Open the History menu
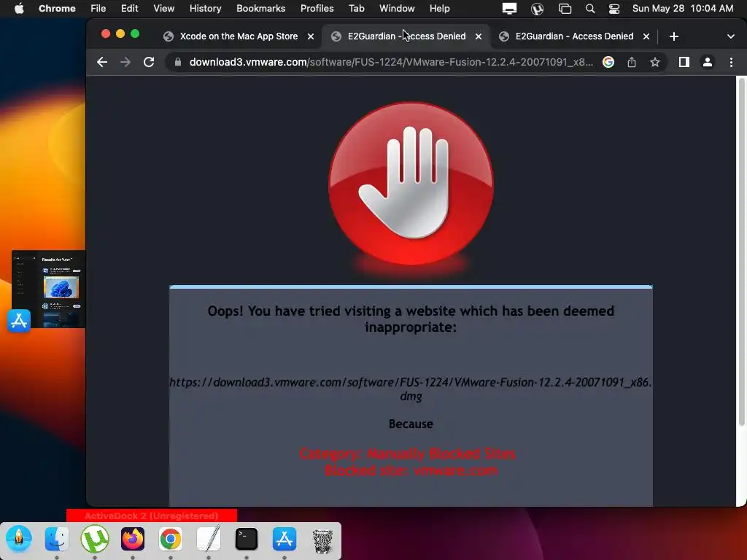Screen dimensions: 747x560 [205, 9]
